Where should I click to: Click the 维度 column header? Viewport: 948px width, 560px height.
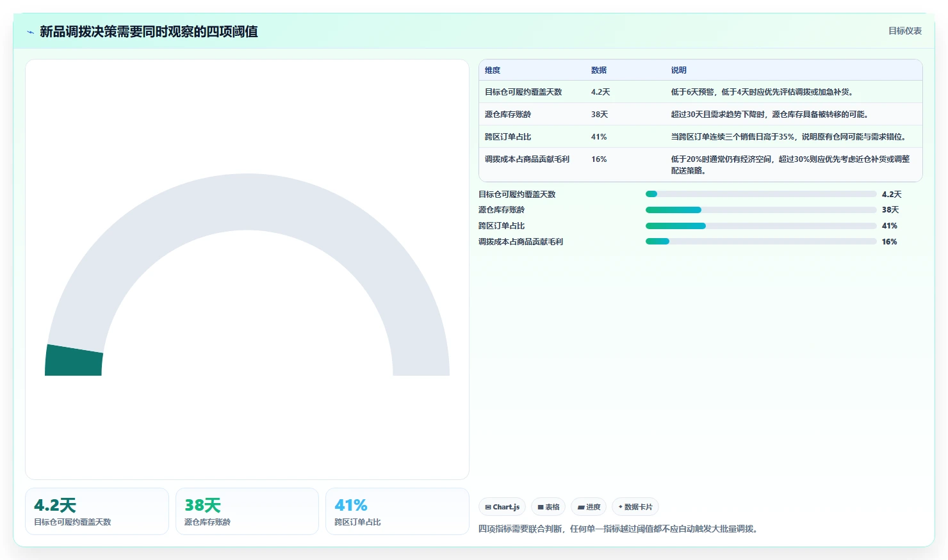click(493, 70)
